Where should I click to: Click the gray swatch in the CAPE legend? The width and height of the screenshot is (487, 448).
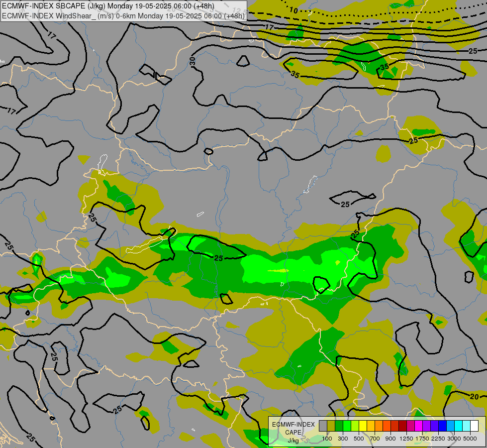coord(323,426)
